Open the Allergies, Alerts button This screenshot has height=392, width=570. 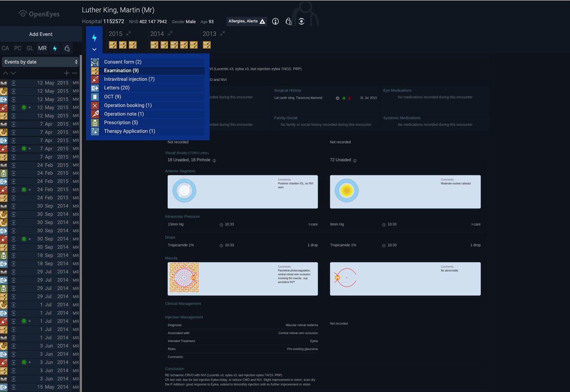click(247, 21)
